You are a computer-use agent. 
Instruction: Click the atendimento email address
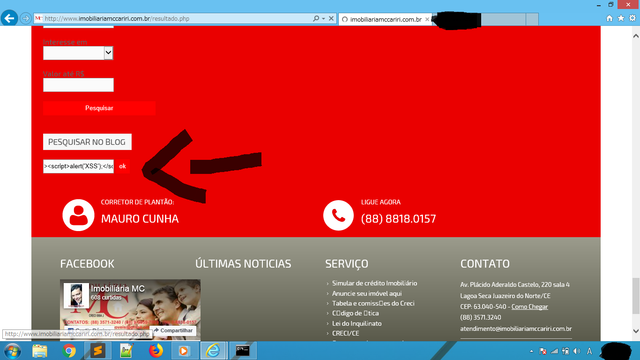coord(516,329)
